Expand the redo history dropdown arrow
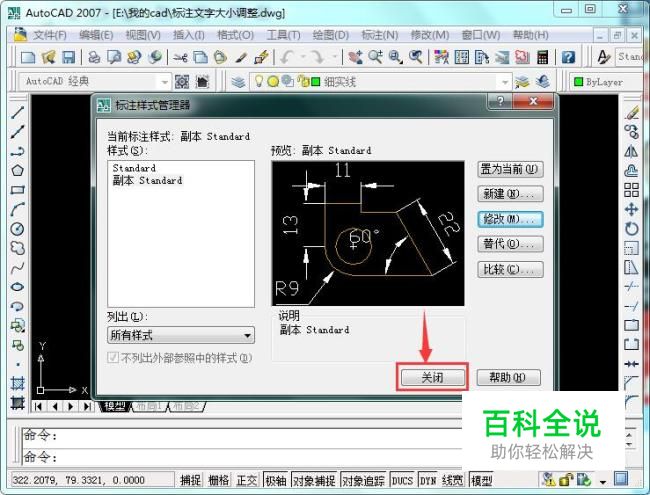This screenshot has width=650, height=495. point(334,57)
